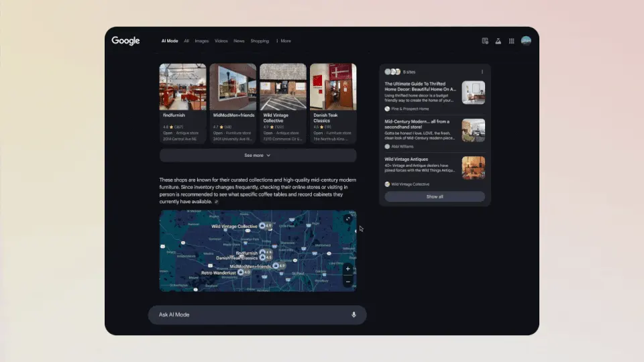Zoom out on the map

click(348, 282)
